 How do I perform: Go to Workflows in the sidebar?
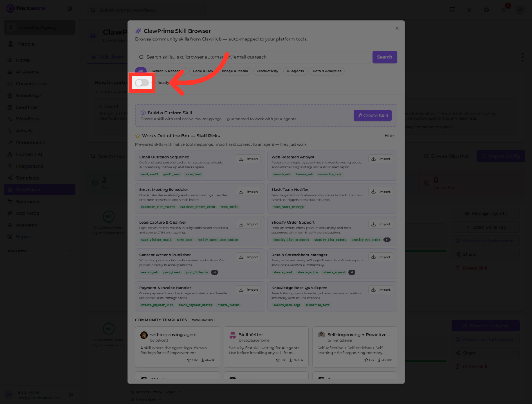click(39, 119)
